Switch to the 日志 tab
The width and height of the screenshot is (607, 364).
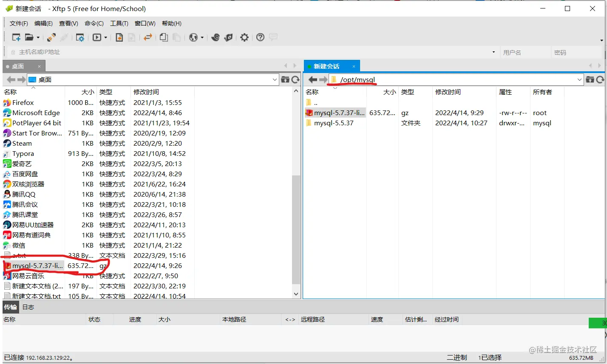click(x=28, y=307)
